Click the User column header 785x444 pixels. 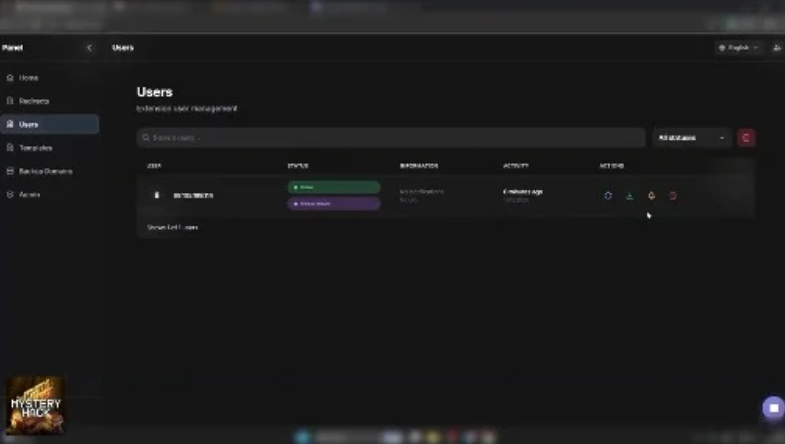(154, 166)
